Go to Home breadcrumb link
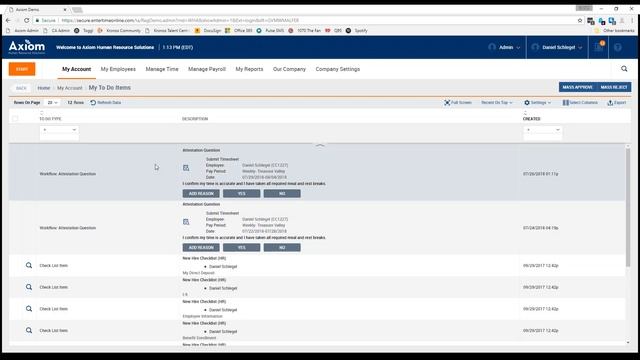 [x=44, y=88]
